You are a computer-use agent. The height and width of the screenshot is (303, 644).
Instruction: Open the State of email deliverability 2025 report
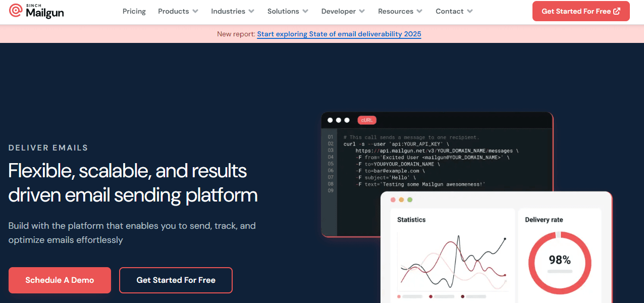pos(339,34)
